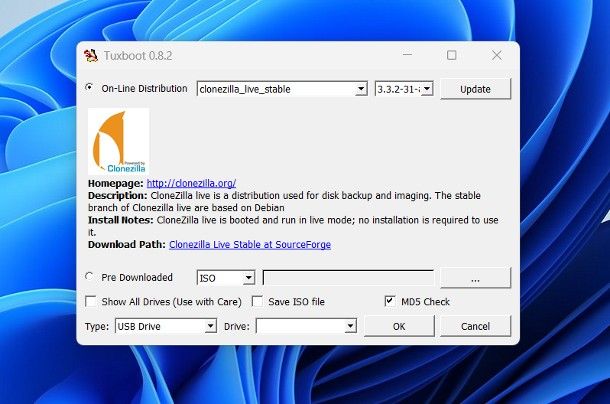This screenshot has height=404, width=610.
Task: Enable Show All Drives checkbox
Action: [x=91, y=301]
